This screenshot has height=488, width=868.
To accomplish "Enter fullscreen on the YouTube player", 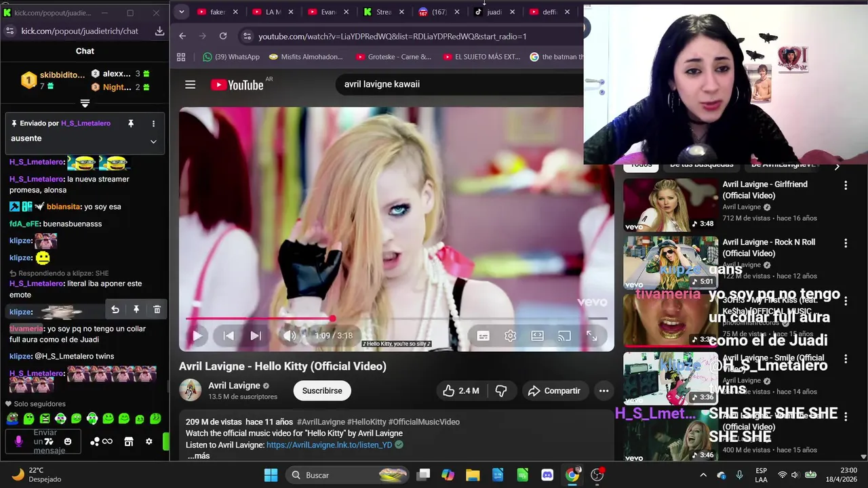I will coord(591,335).
